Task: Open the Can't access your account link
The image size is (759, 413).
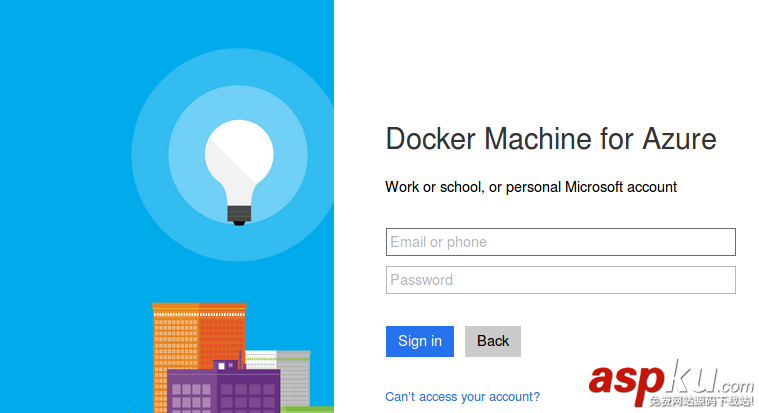Action: point(462,397)
